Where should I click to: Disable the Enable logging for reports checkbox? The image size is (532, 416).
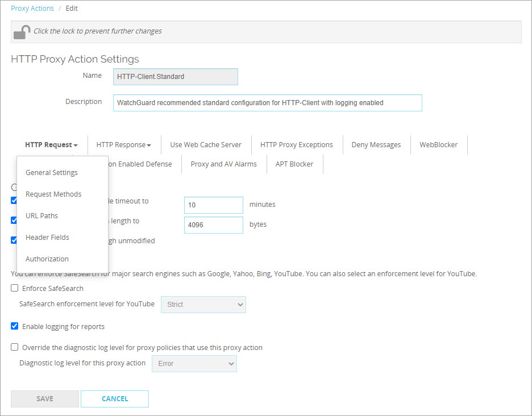click(14, 326)
